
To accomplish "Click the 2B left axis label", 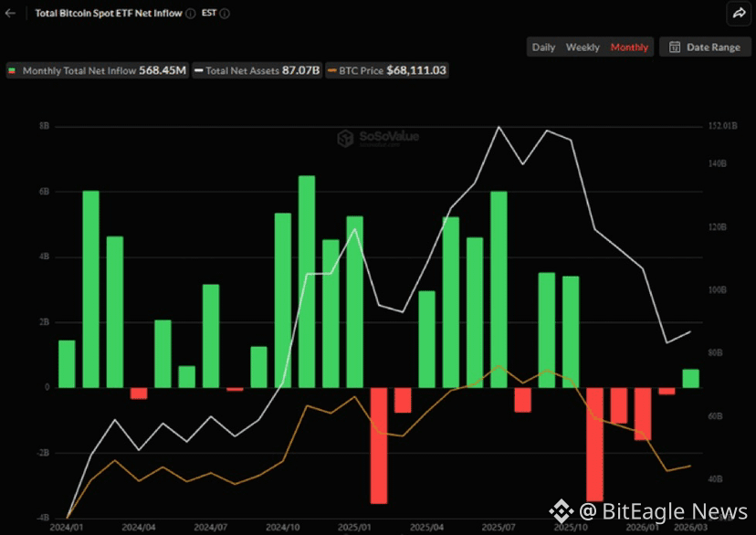I will point(45,322).
